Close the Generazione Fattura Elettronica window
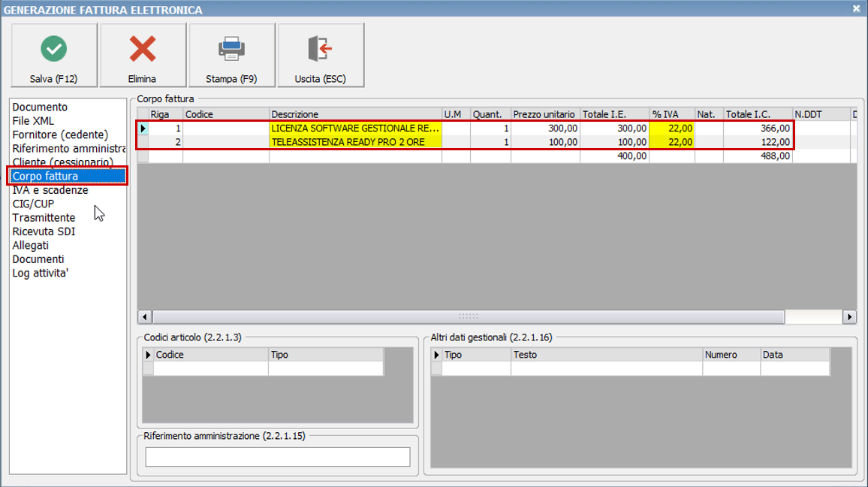 (856, 9)
